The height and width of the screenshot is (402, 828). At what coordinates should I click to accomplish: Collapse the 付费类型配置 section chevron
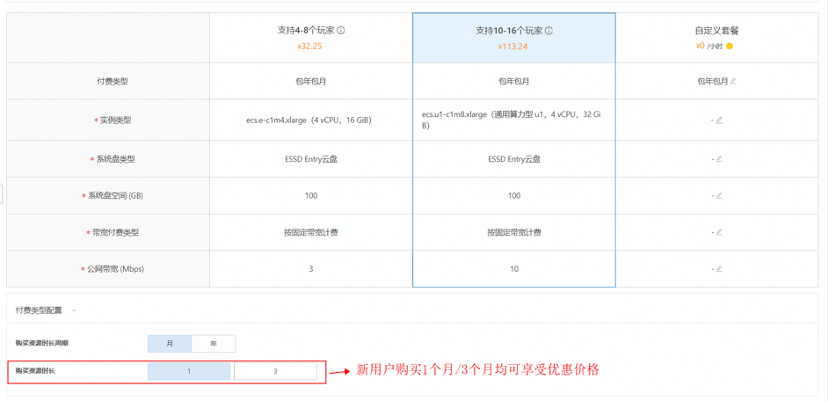73,311
